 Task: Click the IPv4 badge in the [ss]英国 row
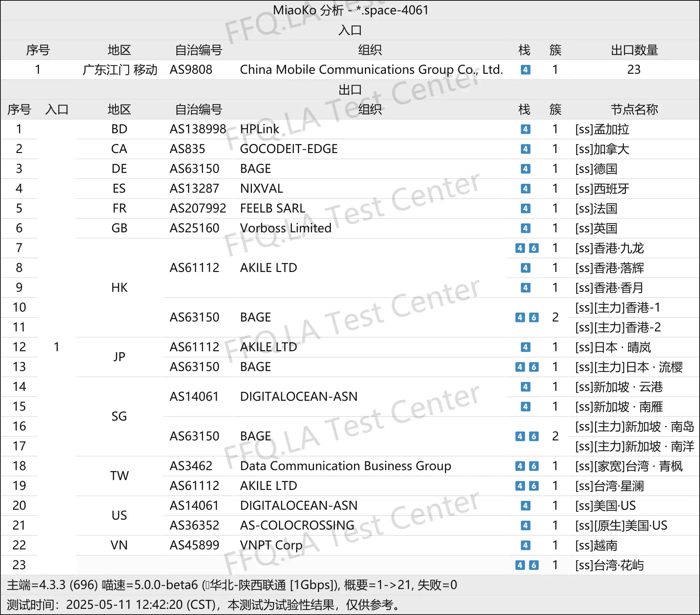pos(525,228)
